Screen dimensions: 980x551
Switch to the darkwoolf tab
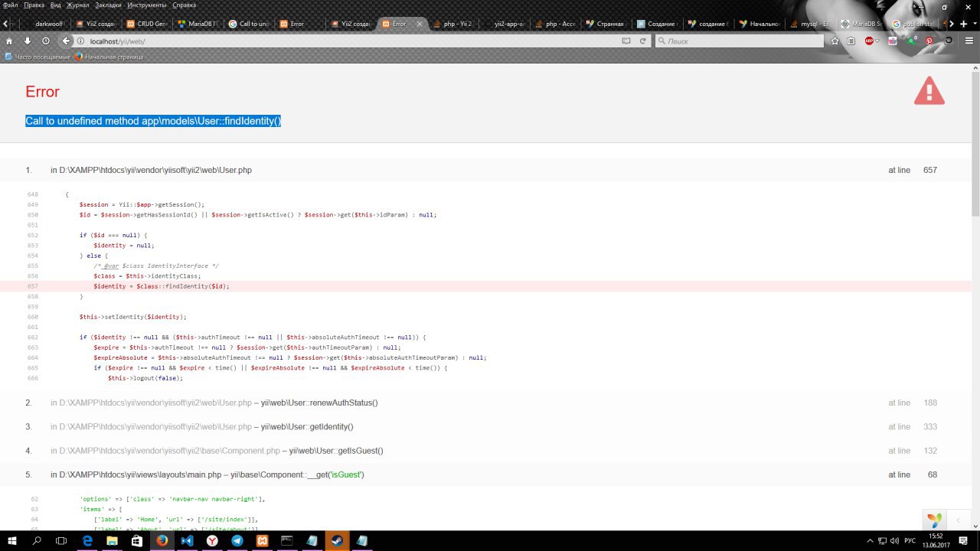(x=46, y=24)
